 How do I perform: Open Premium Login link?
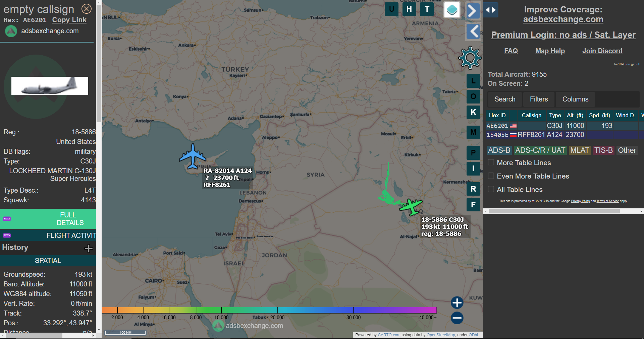(563, 35)
